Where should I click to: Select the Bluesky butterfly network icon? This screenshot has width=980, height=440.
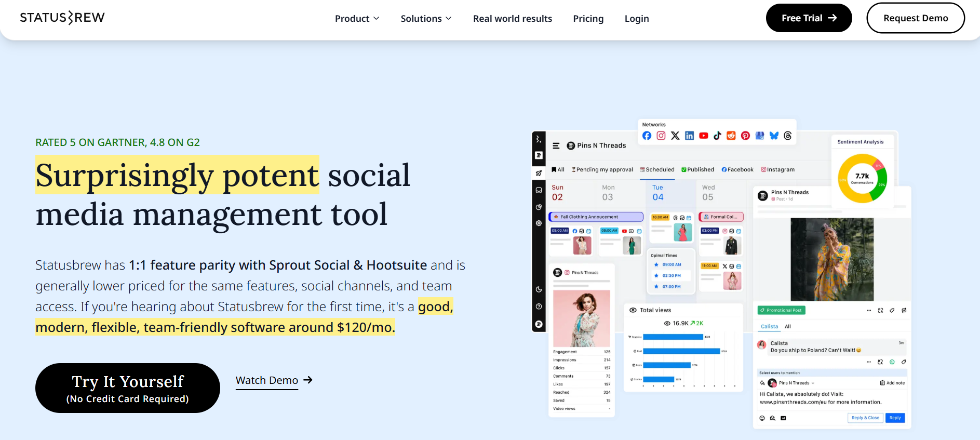[774, 136]
